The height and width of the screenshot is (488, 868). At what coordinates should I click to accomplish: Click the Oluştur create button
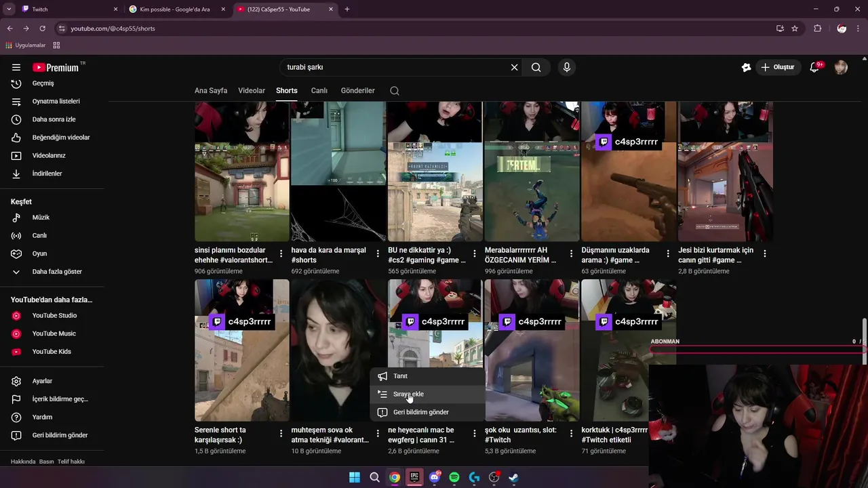(777, 67)
